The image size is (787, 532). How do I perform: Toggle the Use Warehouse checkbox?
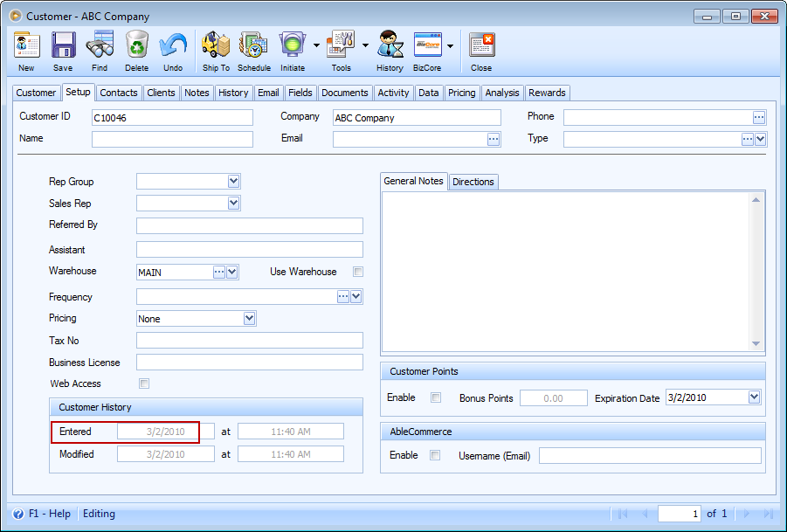[x=358, y=272]
